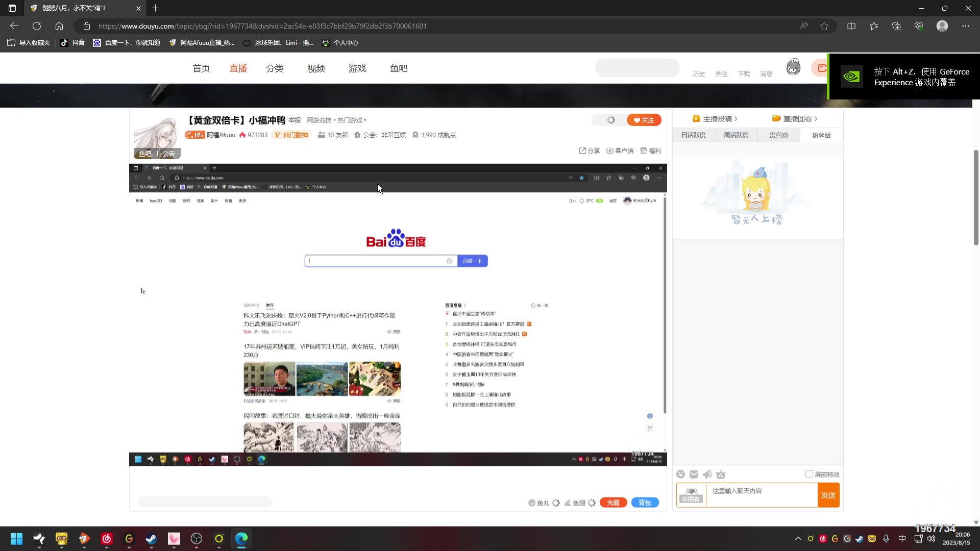Open the 抖音 bookmark
The height and width of the screenshot is (551, 980).
pyautogui.click(x=72, y=43)
